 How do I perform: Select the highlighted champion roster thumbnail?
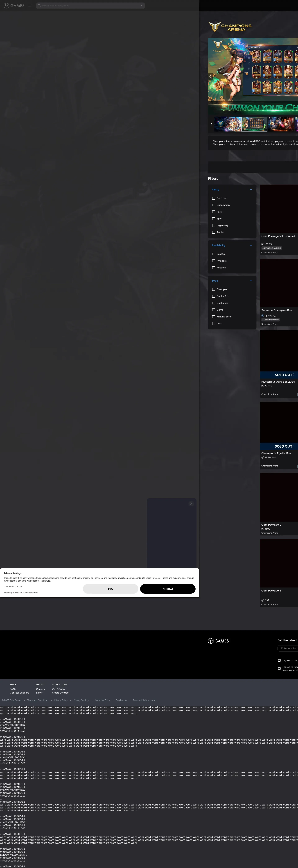[254, 124]
